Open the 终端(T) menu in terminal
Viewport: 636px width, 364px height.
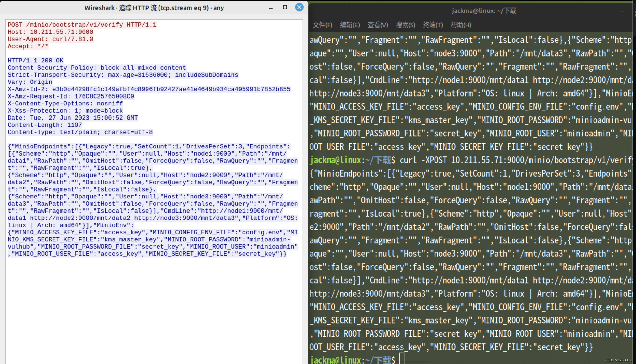click(433, 25)
